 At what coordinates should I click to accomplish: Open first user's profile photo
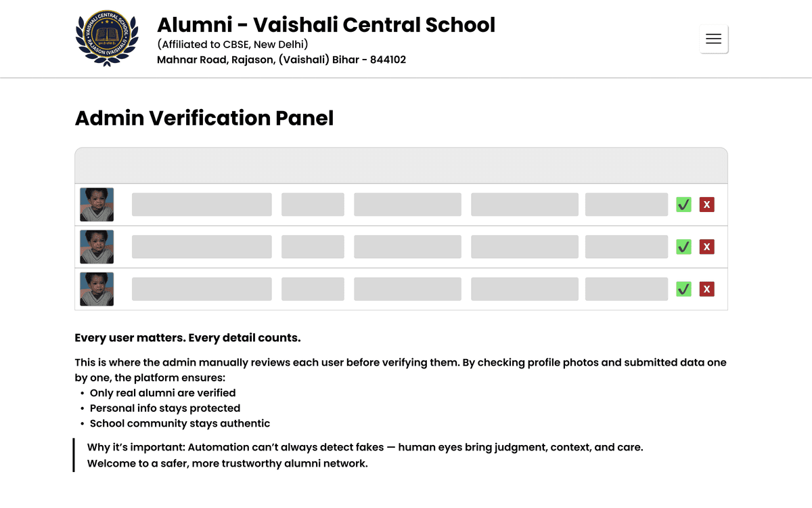(x=97, y=205)
